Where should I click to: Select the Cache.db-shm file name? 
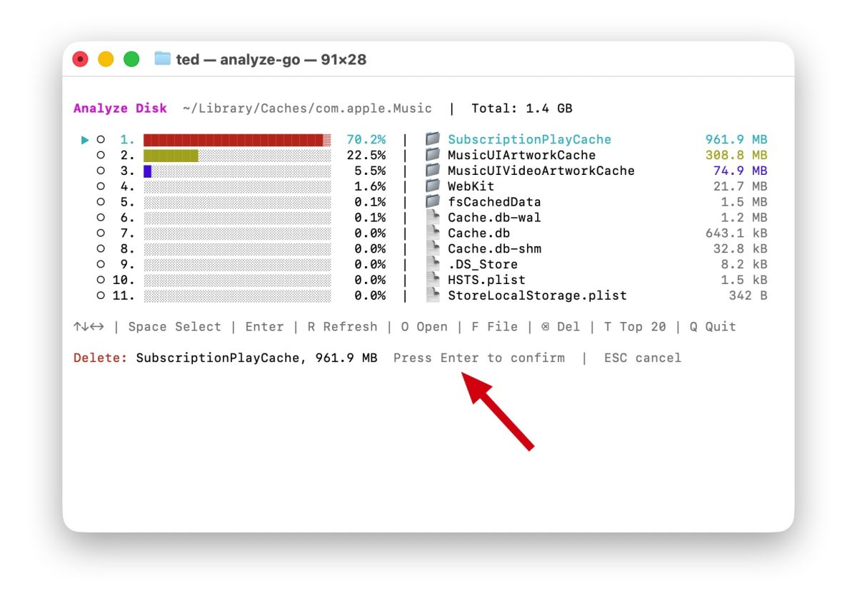[x=494, y=248]
